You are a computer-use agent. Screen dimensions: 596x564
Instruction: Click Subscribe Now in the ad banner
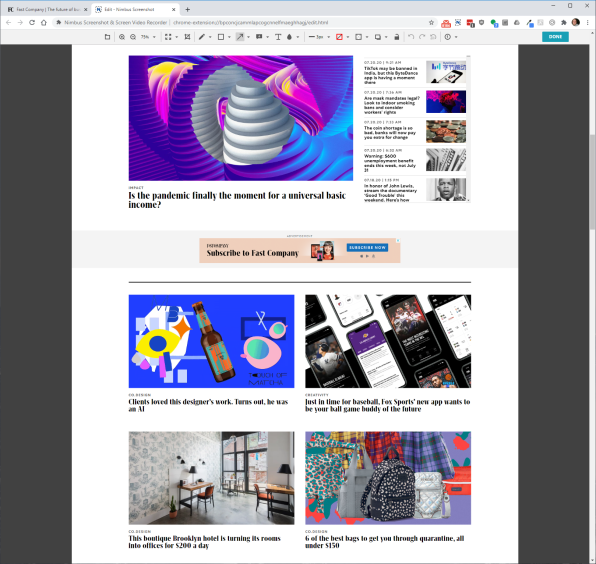click(367, 247)
